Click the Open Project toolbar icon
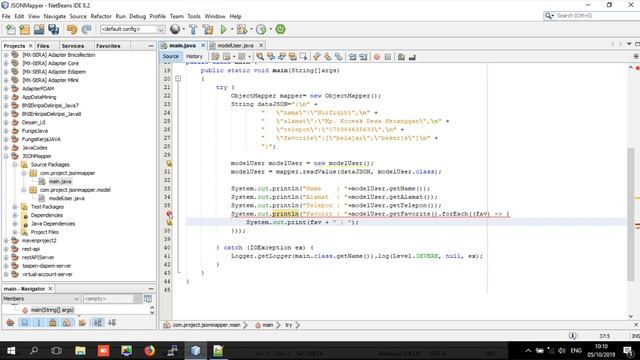Screen dimensions: 640x360 [39, 29]
